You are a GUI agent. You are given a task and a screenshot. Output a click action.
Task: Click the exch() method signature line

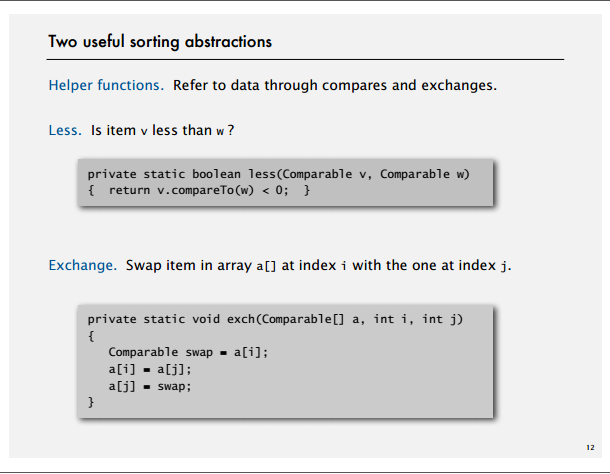pos(275,320)
